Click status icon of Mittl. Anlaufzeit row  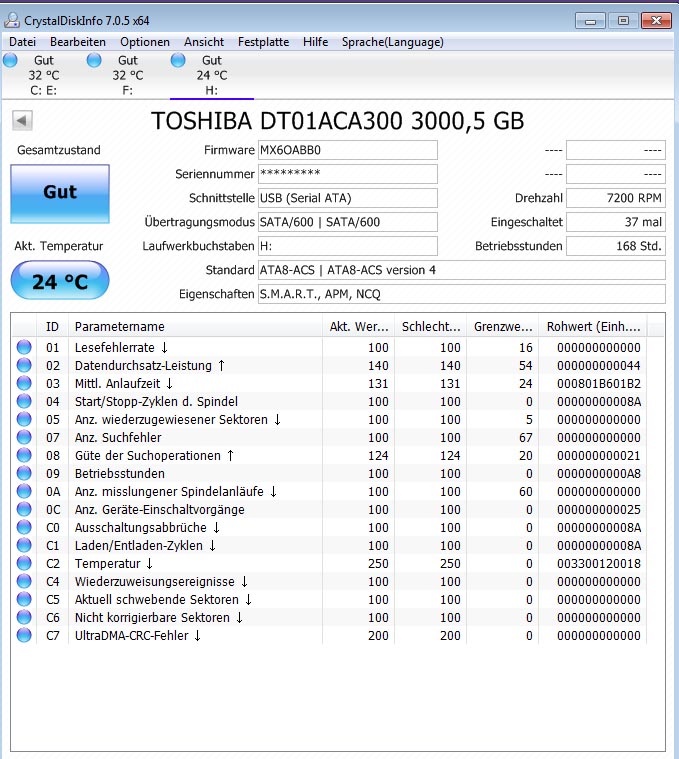tap(24, 383)
